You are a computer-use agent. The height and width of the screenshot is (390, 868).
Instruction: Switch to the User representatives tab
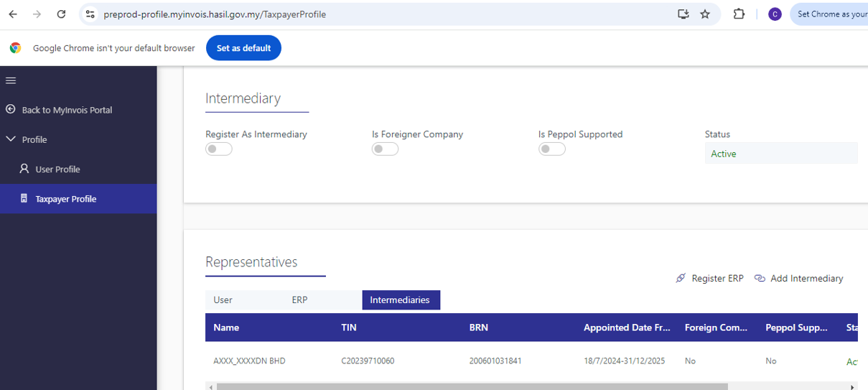(x=223, y=300)
